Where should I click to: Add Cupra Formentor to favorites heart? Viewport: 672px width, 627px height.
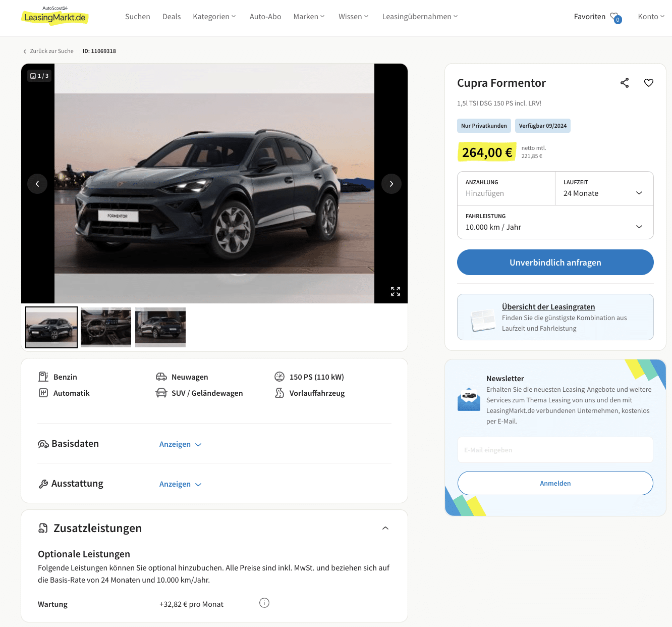coord(649,83)
